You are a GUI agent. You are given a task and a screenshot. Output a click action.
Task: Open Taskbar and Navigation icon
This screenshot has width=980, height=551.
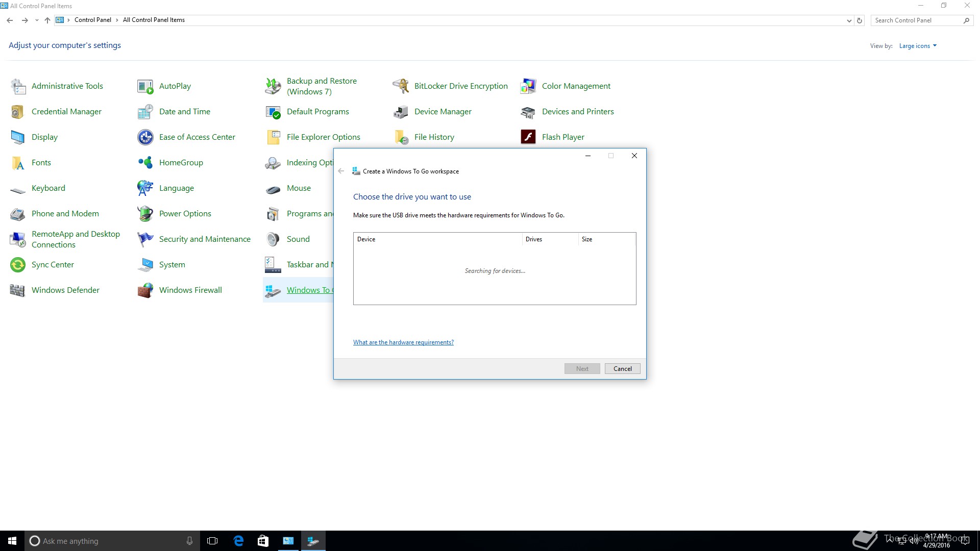tap(273, 265)
